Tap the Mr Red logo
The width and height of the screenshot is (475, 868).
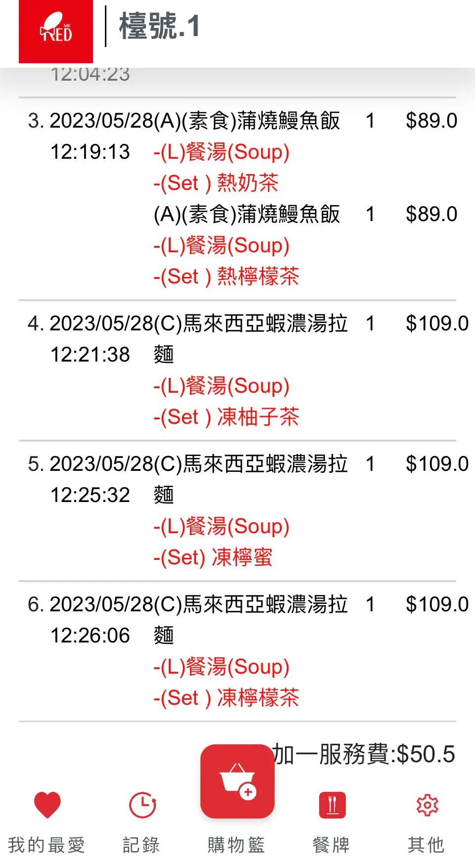56,32
